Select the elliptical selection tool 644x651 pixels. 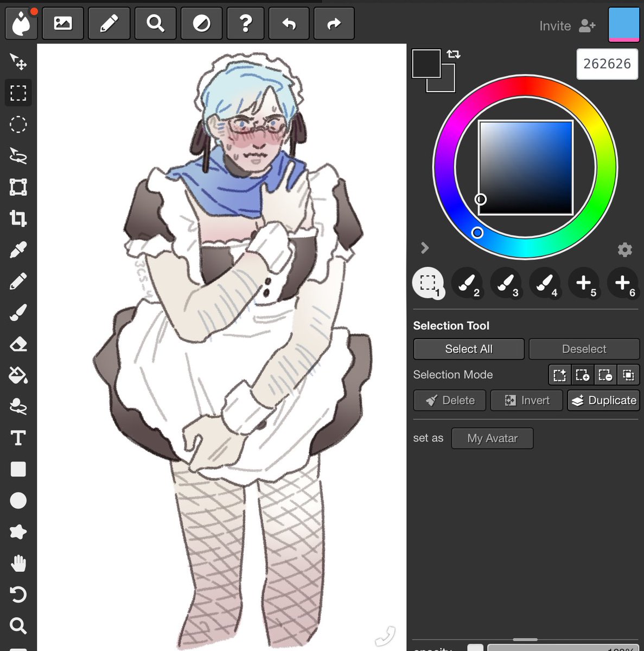pos(18,124)
